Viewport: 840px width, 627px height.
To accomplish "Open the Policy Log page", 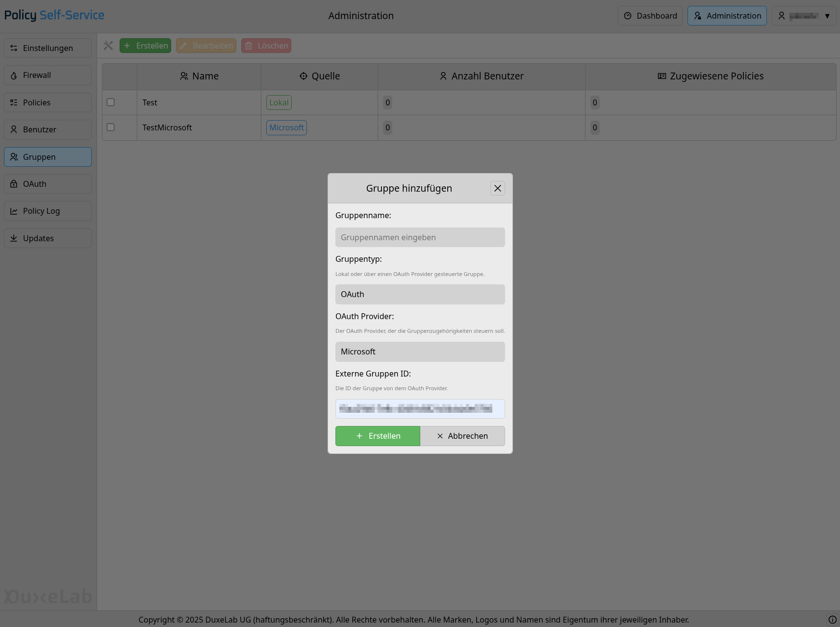I will pos(48,211).
